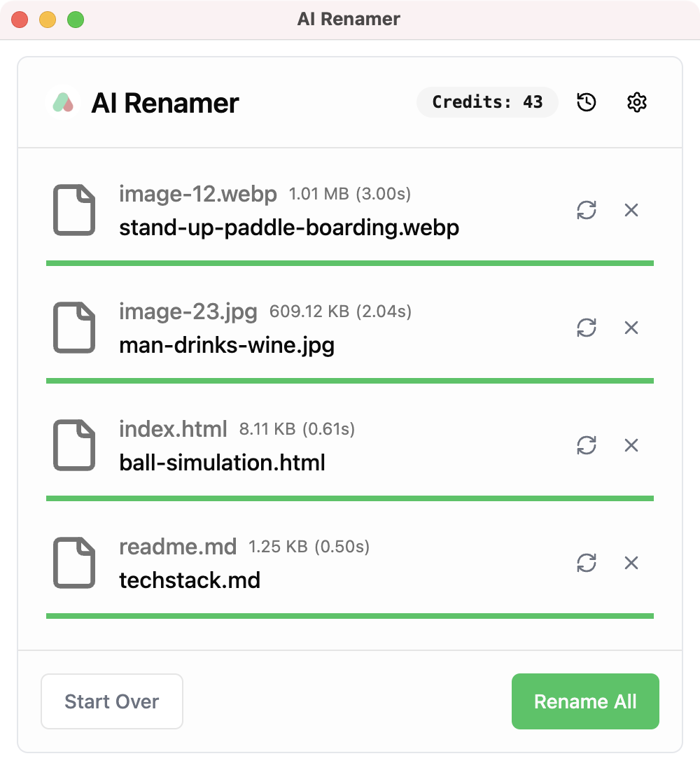The image size is (700, 770).
Task: Regenerate the name for index.html
Action: tap(588, 445)
